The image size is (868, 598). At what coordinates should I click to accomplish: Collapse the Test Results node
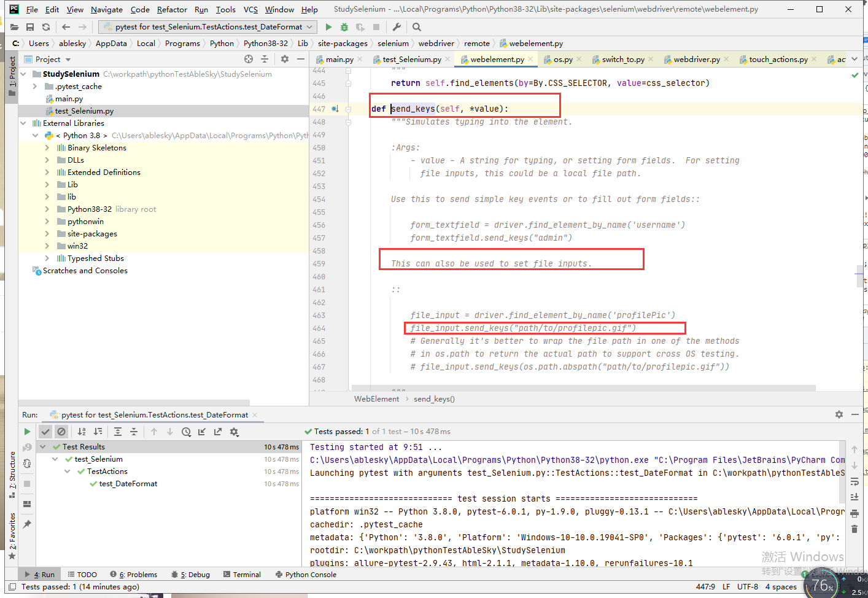[43, 447]
